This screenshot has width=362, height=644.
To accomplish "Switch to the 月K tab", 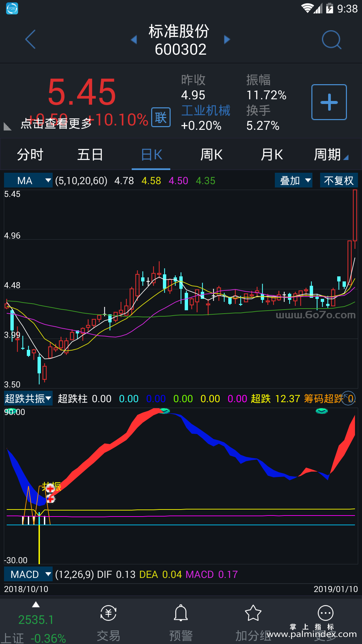I will click(x=271, y=155).
